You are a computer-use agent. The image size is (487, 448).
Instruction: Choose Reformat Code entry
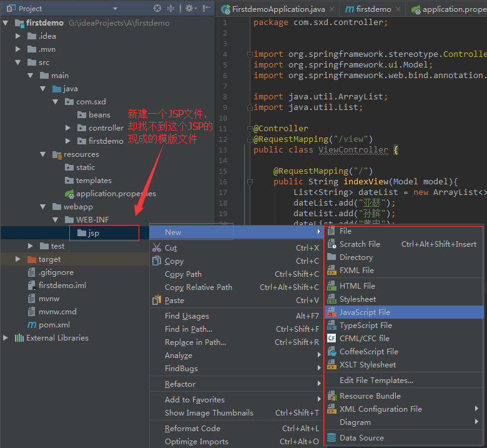pos(237,428)
